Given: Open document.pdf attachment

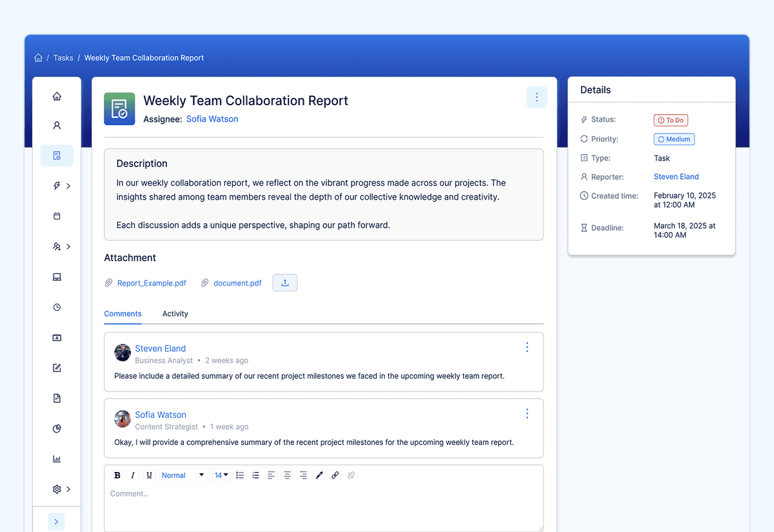Looking at the screenshot, I should [237, 283].
